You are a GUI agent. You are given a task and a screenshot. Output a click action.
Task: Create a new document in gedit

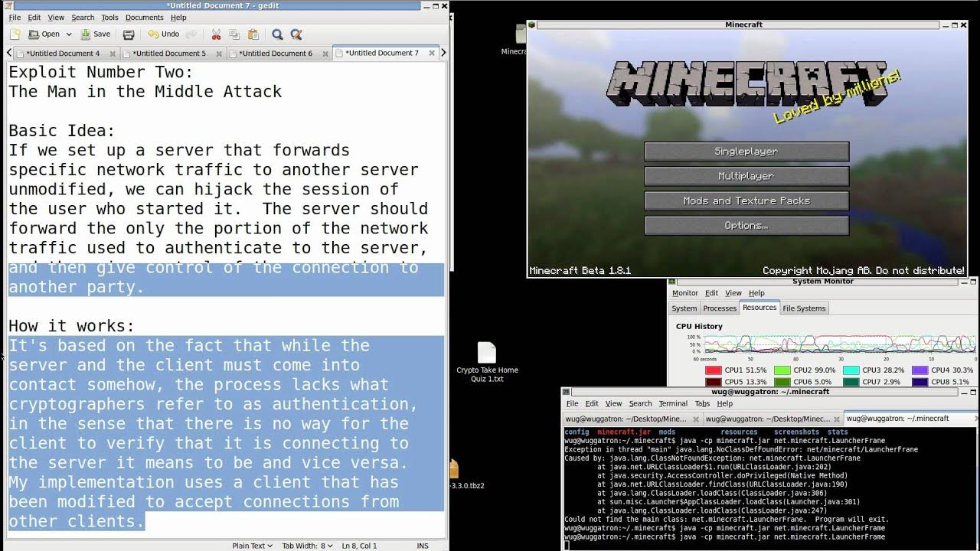(x=15, y=34)
